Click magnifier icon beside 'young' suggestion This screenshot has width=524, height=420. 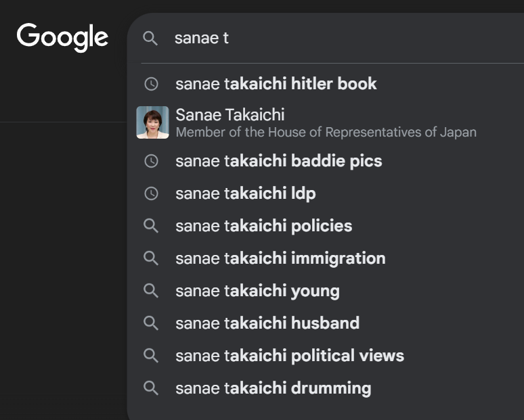tap(151, 291)
